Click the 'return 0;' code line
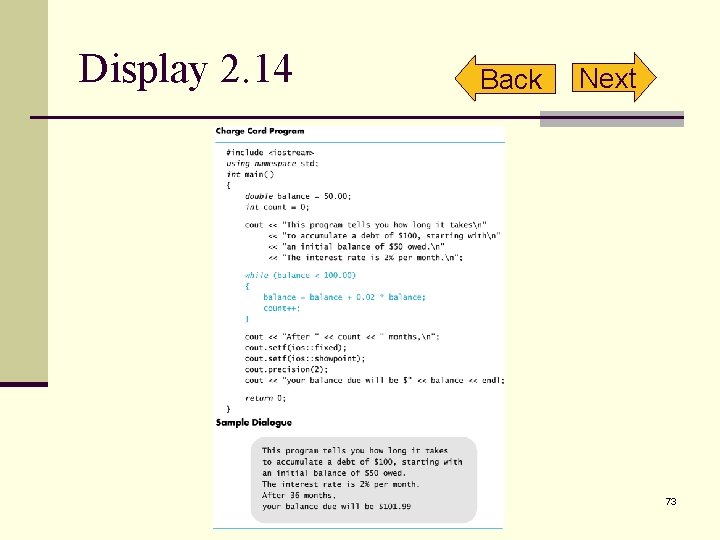Viewport: 720px width, 540px height. (x=265, y=399)
